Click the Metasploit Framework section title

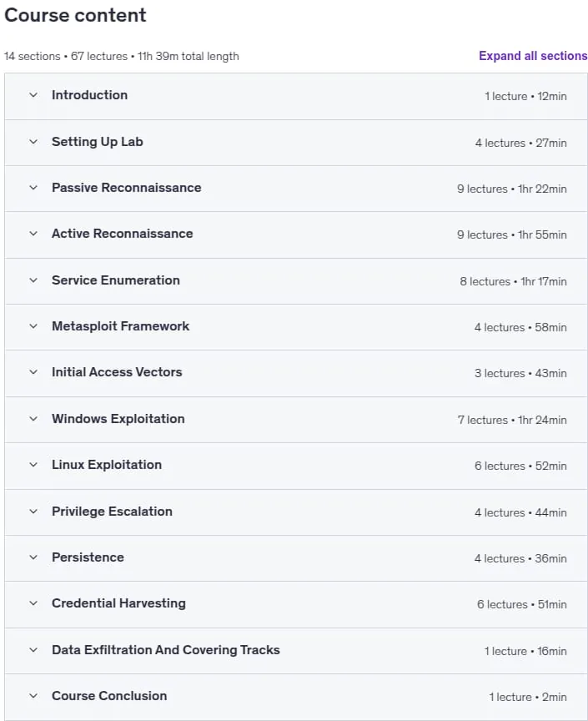[120, 326]
